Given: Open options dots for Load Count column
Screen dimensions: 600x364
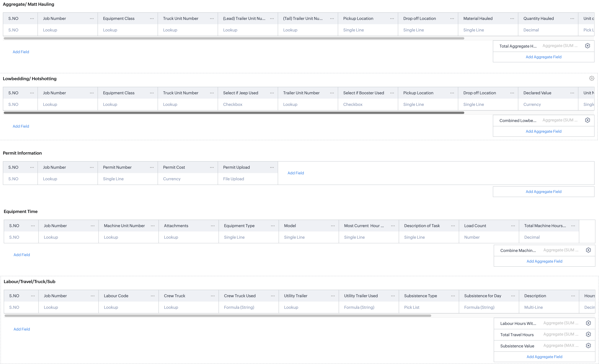Looking at the screenshot, I should [x=513, y=226].
